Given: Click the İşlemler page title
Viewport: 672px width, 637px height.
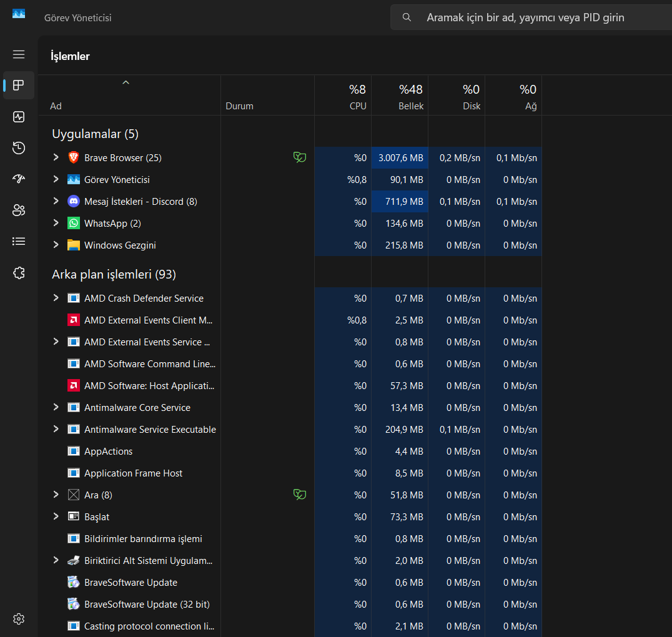Looking at the screenshot, I should (x=70, y=56).
